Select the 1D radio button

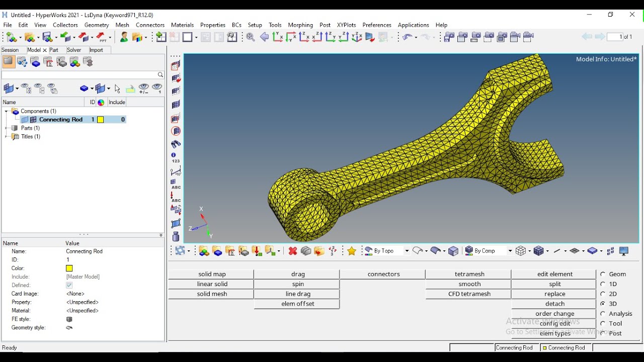(x=603, y=284)
